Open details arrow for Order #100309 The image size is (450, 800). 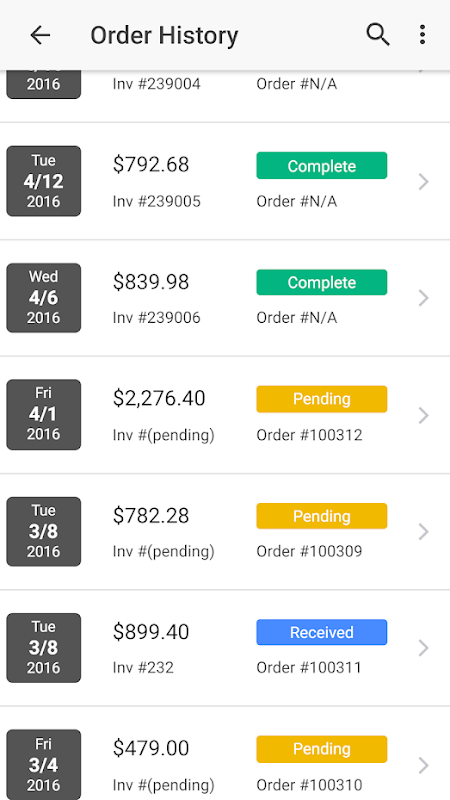click(x=423, y=532)
